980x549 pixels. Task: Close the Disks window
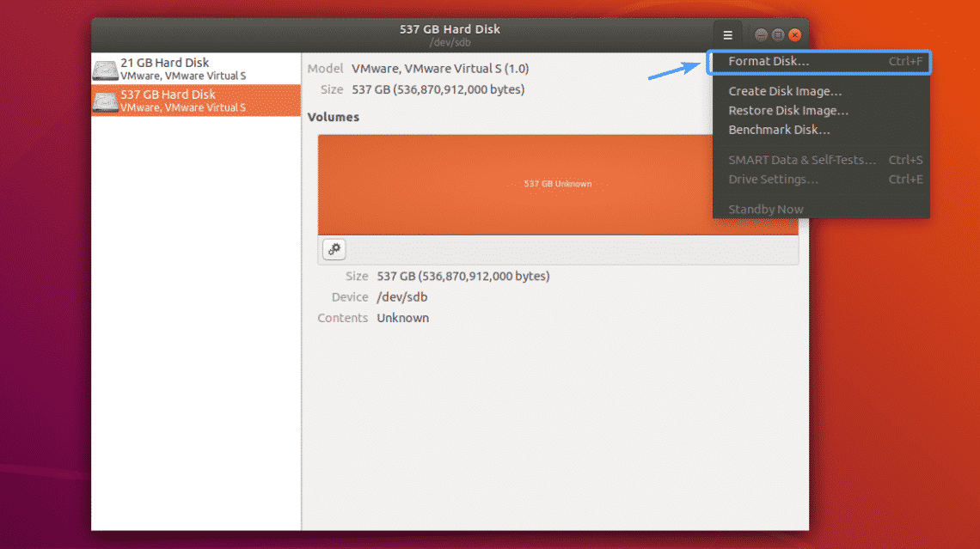[795, 35]
